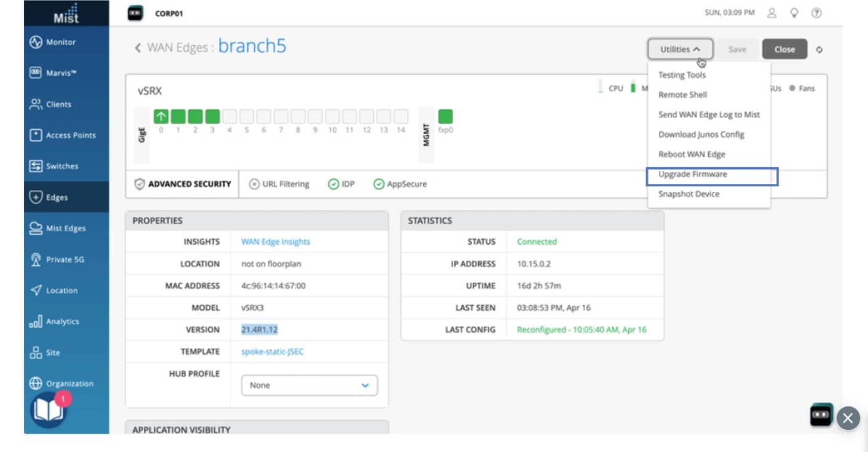
Task: Click the Close button
Action: pos(784,49)
